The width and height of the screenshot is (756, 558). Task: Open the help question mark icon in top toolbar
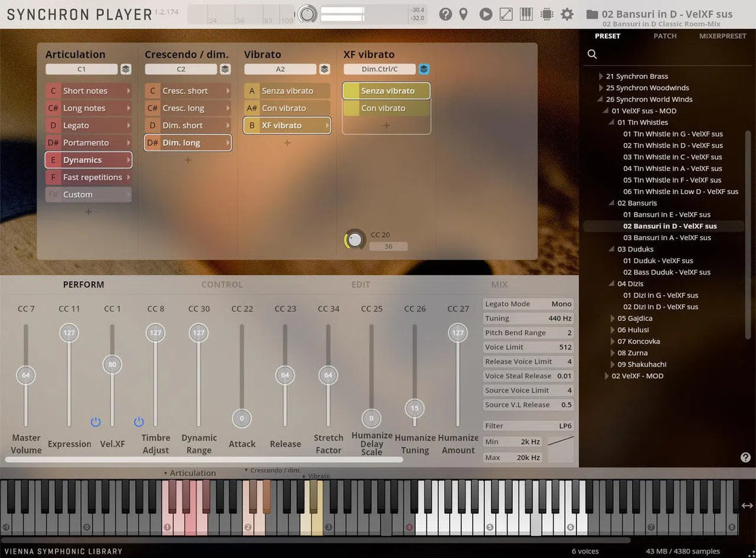tap(445, 14)
